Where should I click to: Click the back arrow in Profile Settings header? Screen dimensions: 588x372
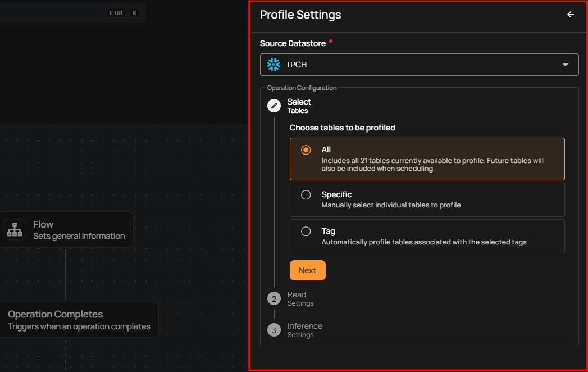coord(571,15)
